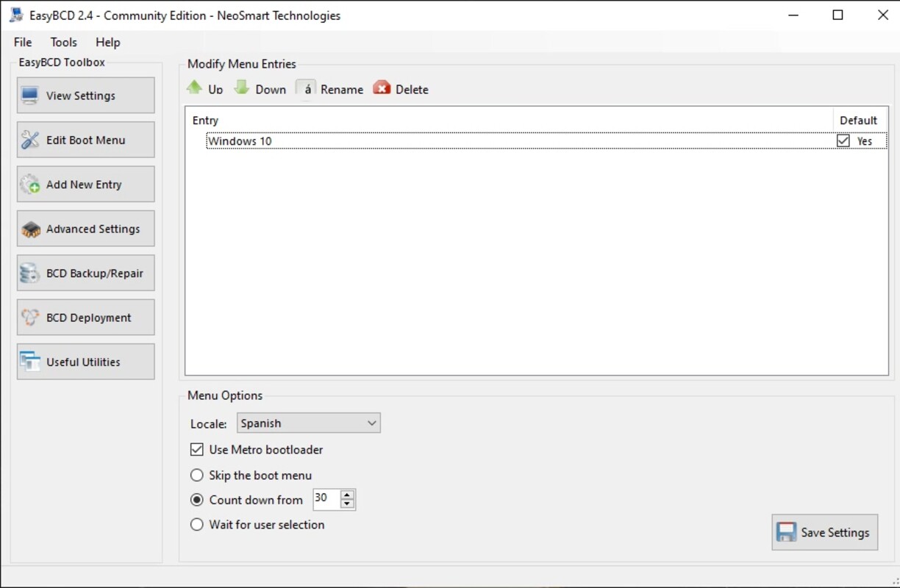Click the Edit Boot Menu tools icon
The height and width of the screenshot is (588, 900).
tap(30, 140)
